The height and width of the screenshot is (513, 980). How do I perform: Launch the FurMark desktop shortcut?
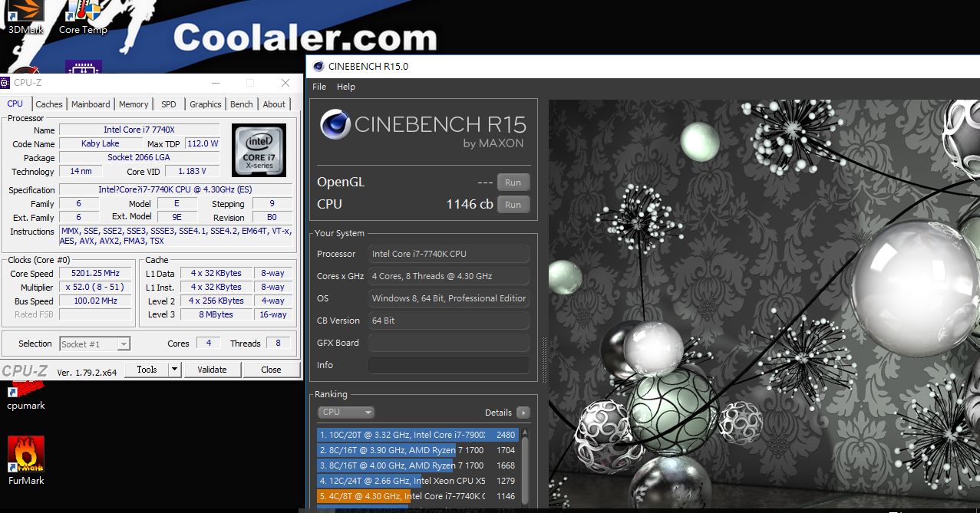pyautogui.click(x=26, y=461)
